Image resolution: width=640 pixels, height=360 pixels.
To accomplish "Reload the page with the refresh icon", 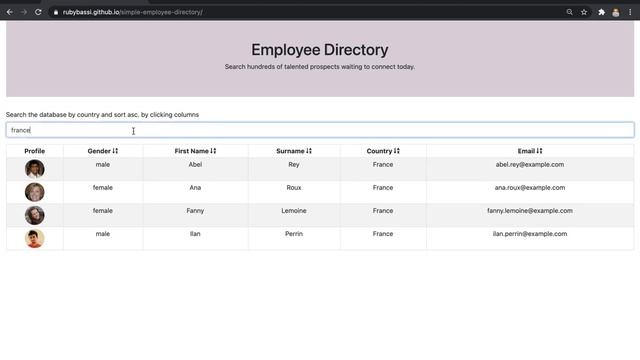I will 38,12.
